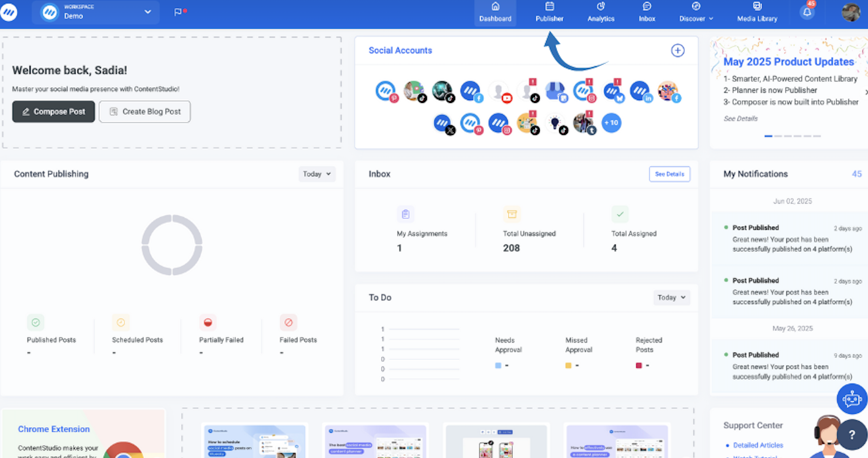This screenshot has height=458, width=868.
Task: Click the Social Accounts heading link
Action: [x=400, y=50]
